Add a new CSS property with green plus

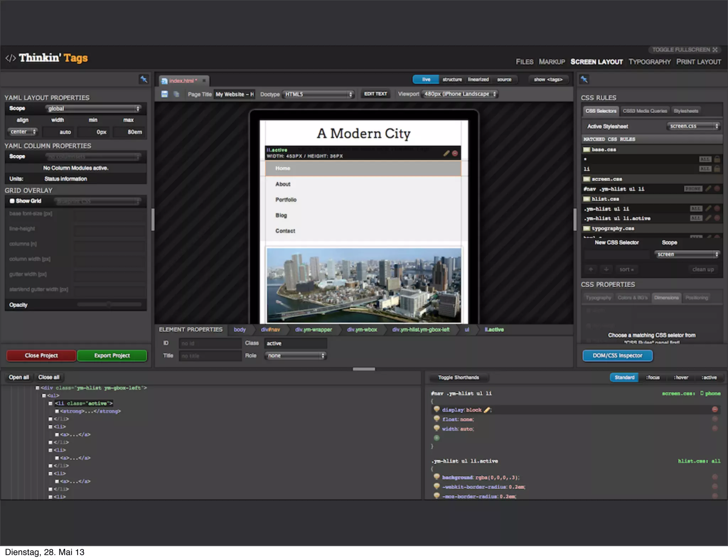pyautogui.click(x=437, y=438)
